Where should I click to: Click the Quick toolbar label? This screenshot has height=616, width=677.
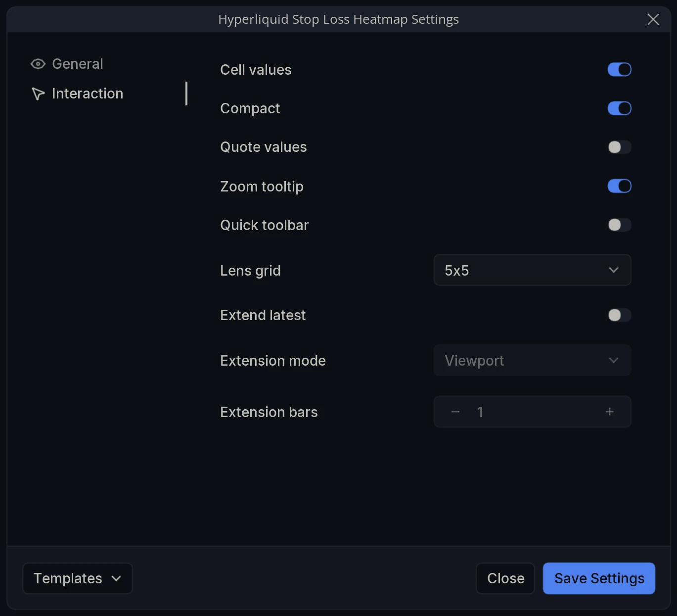(265, 225)
